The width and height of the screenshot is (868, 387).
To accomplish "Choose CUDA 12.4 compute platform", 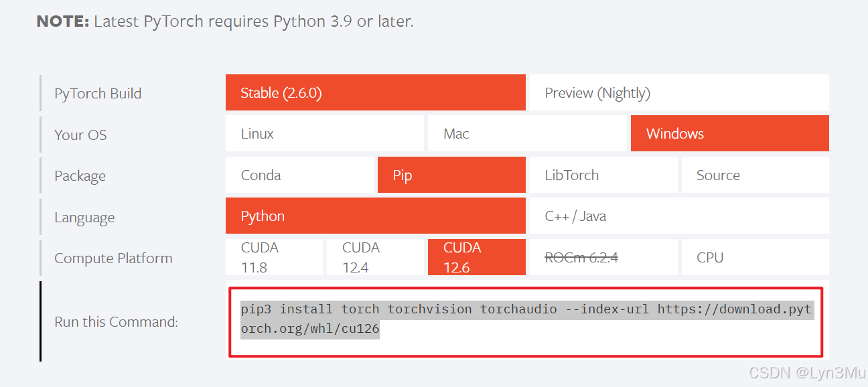I will coord(375,256).
